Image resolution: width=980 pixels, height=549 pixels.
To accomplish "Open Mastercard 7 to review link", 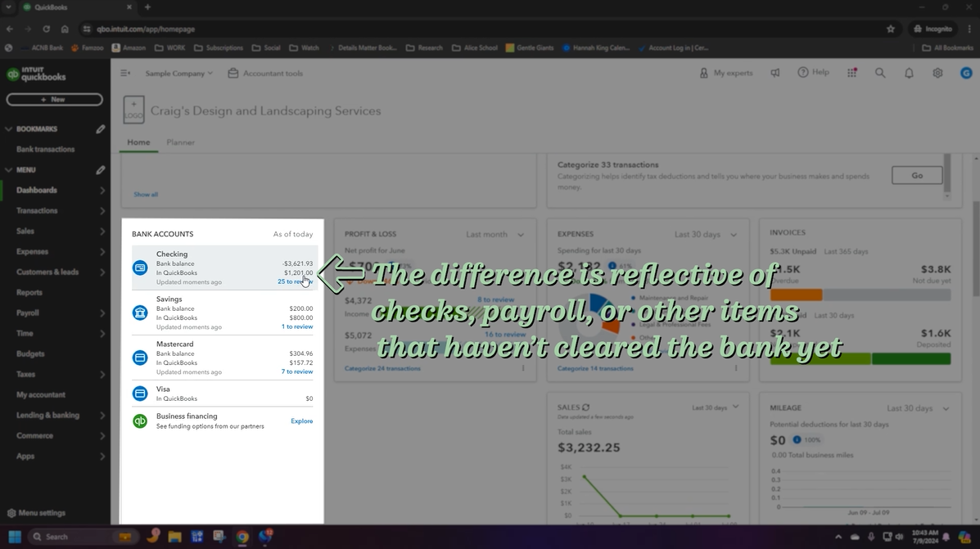I will [x=297, y=371].
